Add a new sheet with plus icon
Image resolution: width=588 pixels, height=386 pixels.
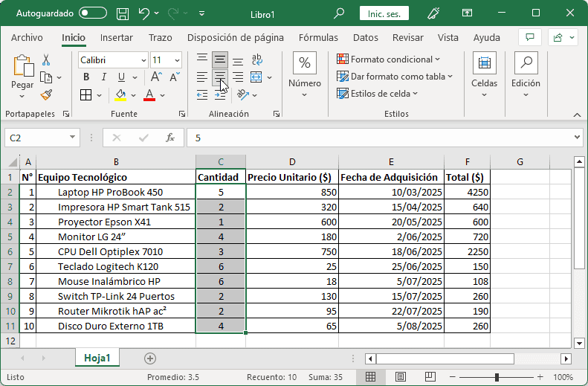(150, 358)
